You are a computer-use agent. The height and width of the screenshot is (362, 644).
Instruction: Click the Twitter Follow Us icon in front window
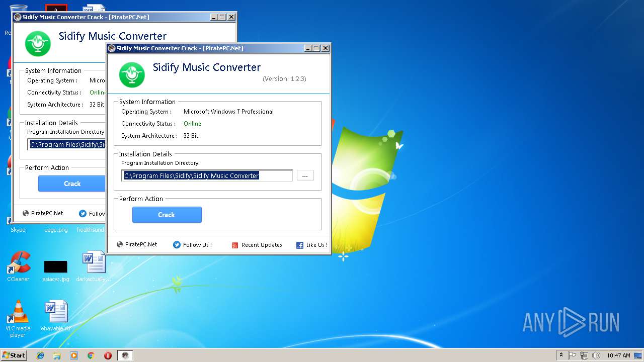pos(177,245)
